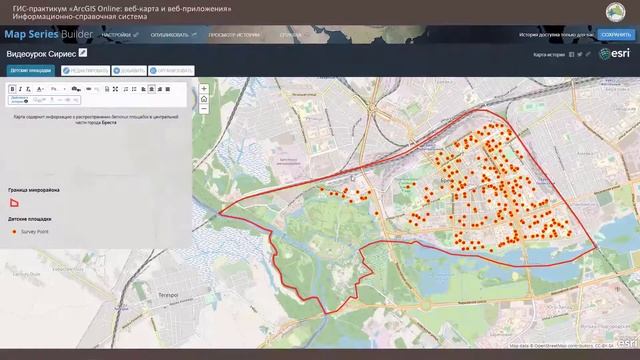The height and width of the screenshot is (360, 640).
Task: Zoom in on the map
Action: coord(204,89)
